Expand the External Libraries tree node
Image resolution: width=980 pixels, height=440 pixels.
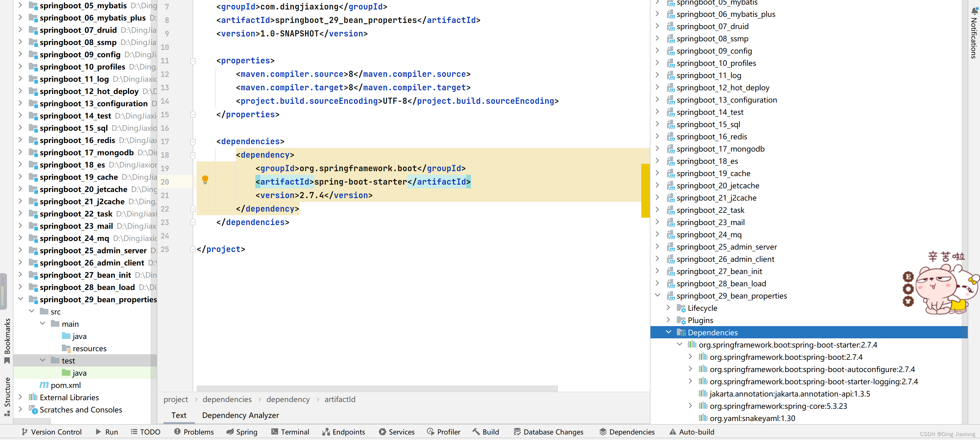[20, 397]
